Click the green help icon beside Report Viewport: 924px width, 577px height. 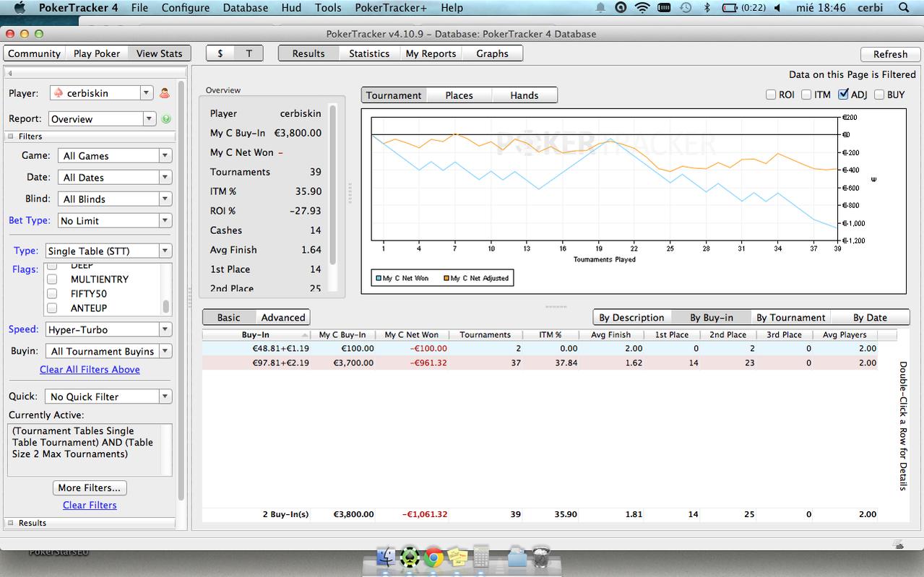[166, 119]
